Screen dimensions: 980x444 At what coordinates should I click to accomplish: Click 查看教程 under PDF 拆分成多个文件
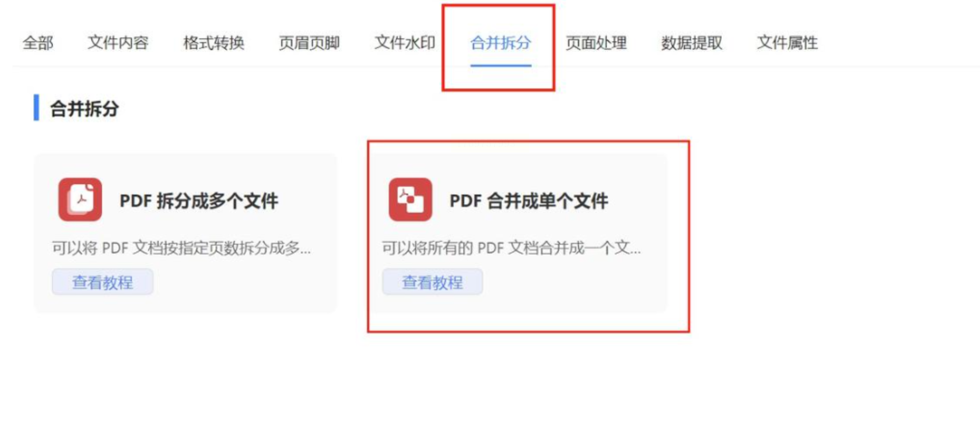point(103,282)
